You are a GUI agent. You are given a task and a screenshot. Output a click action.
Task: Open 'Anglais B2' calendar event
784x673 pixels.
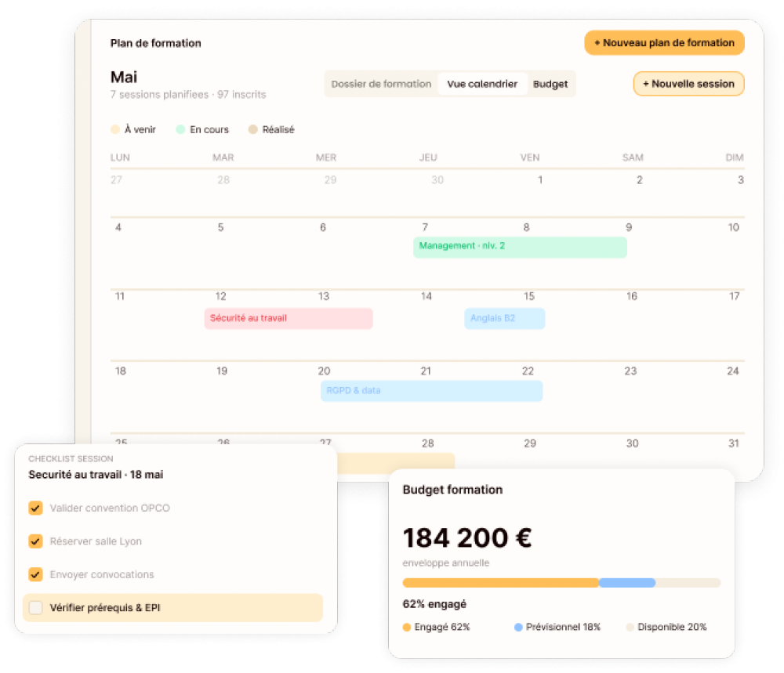pyautogui.click(x=504, y=318)
